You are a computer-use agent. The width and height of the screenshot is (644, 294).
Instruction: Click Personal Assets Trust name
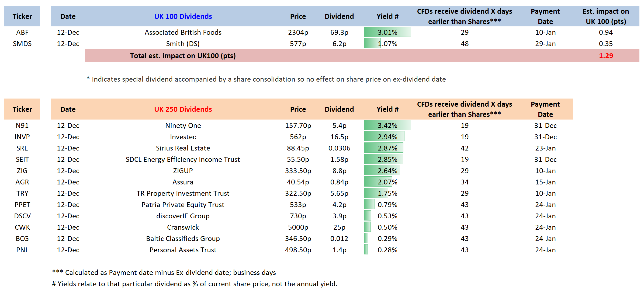(x=183, y=250)
